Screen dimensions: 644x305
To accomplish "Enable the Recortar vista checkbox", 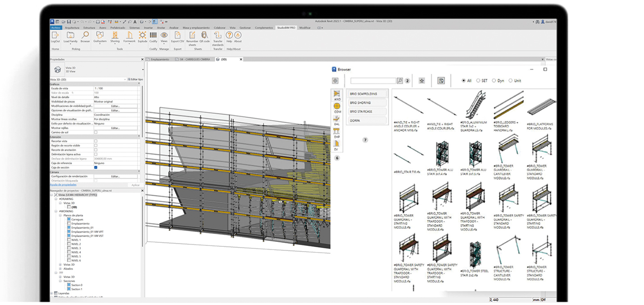I will point(96,141).
